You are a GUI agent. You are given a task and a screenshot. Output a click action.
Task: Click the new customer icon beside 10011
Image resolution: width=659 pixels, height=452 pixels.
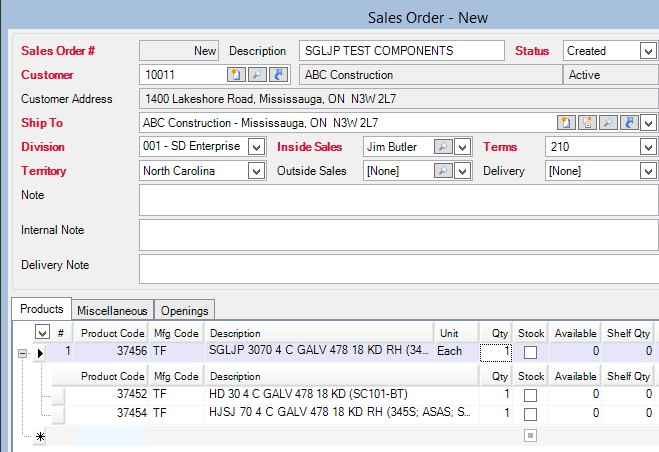[236, 75]
